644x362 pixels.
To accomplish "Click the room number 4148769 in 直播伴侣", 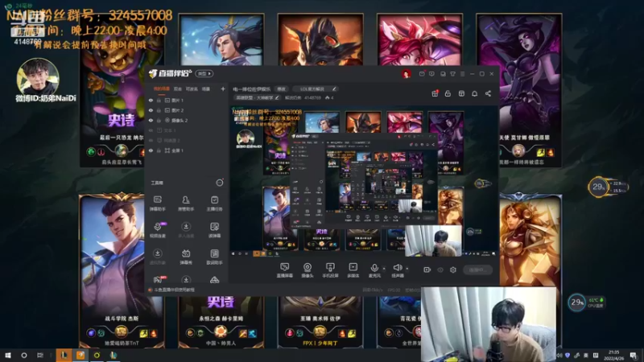I will pos(312,97).
